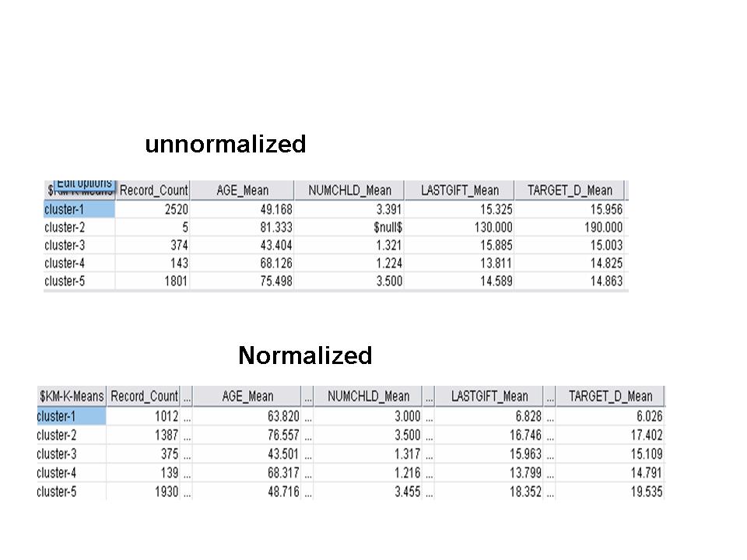Click the partially hidden Edit options button
Screen dimensions: 747x560
(x=84, y=184)
